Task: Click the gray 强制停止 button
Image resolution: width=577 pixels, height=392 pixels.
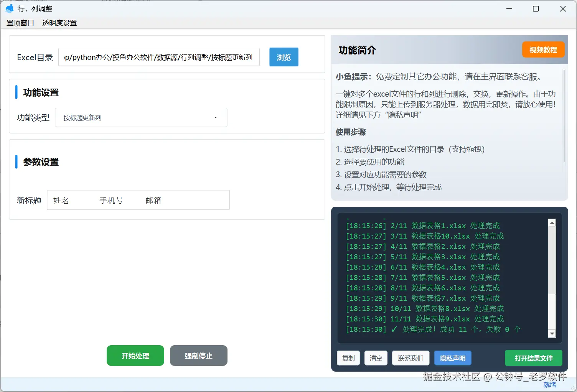Action: point(199,356)
